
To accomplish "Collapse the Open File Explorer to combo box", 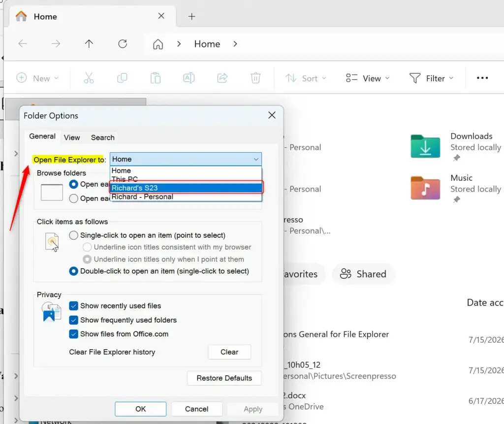I will [x=186, y=159].
